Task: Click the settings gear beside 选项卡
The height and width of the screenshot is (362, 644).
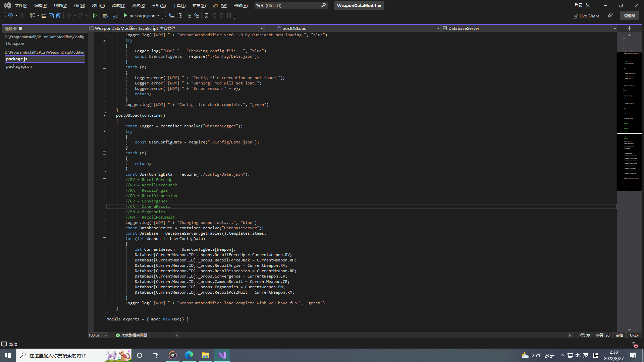Action: pos(20,28)
